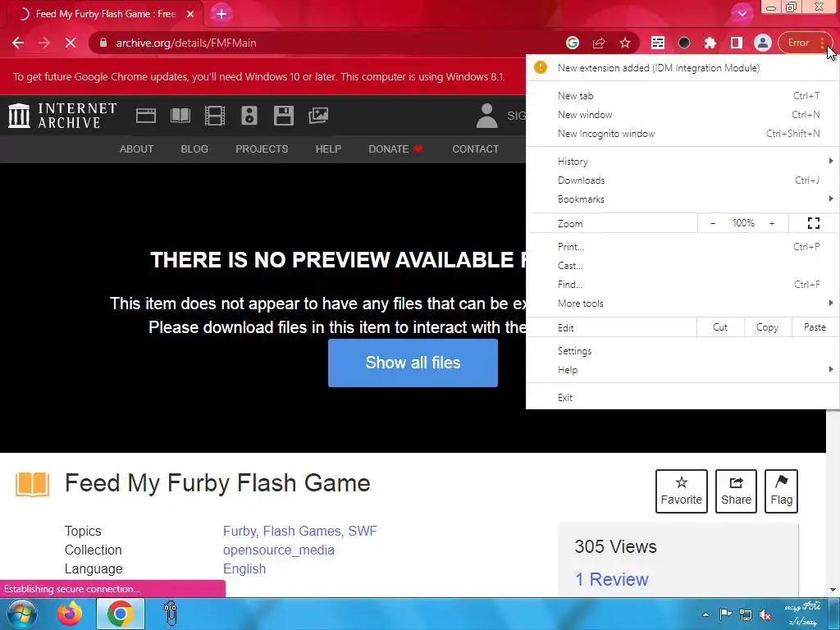Click the address bar URL

186,43
